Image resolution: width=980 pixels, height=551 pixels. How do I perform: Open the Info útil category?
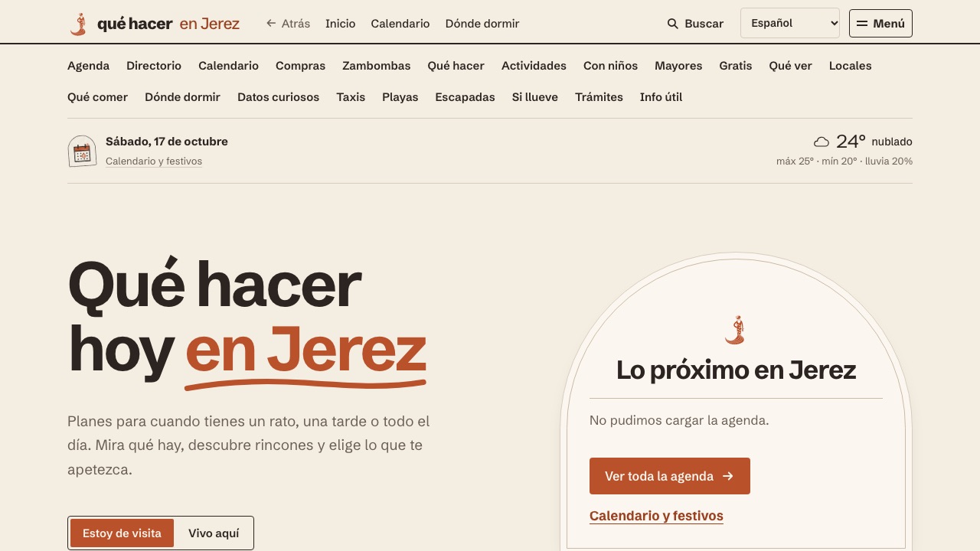coord(661,97)
